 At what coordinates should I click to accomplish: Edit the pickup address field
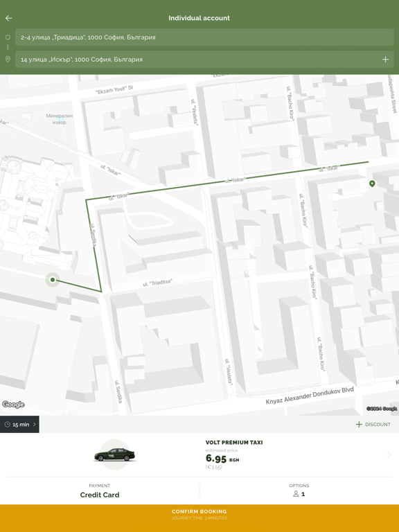(204, 37)
